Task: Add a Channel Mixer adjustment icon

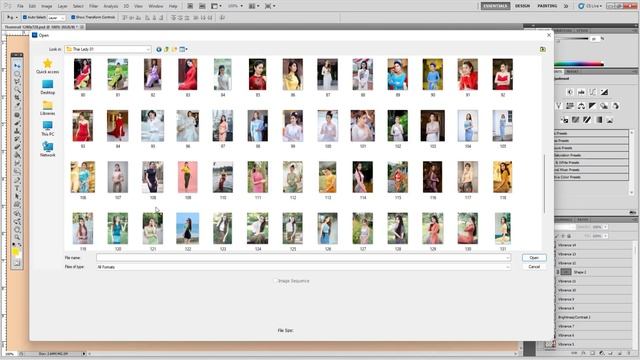Action: click(616, 106)
